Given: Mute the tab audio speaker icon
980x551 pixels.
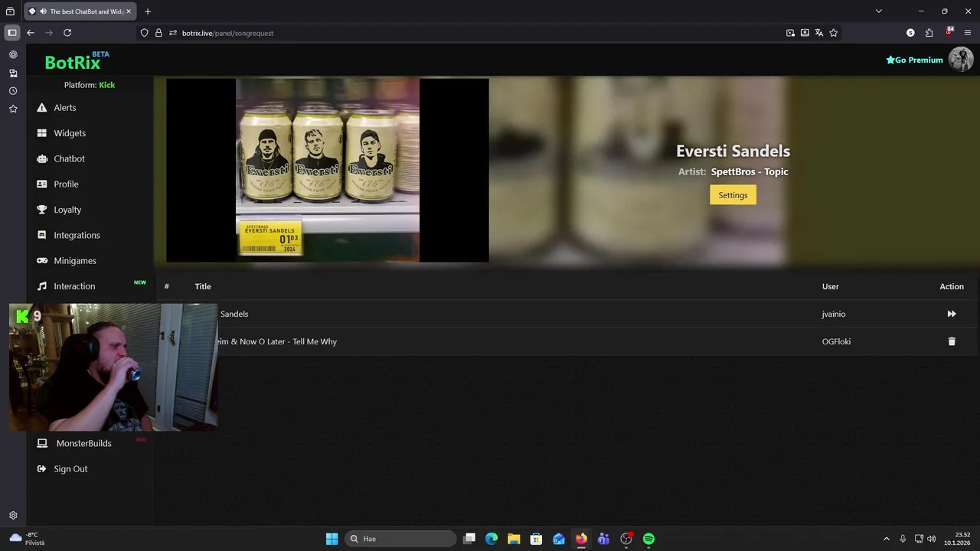Looking at the screenshot, I should tap(43, 11).
